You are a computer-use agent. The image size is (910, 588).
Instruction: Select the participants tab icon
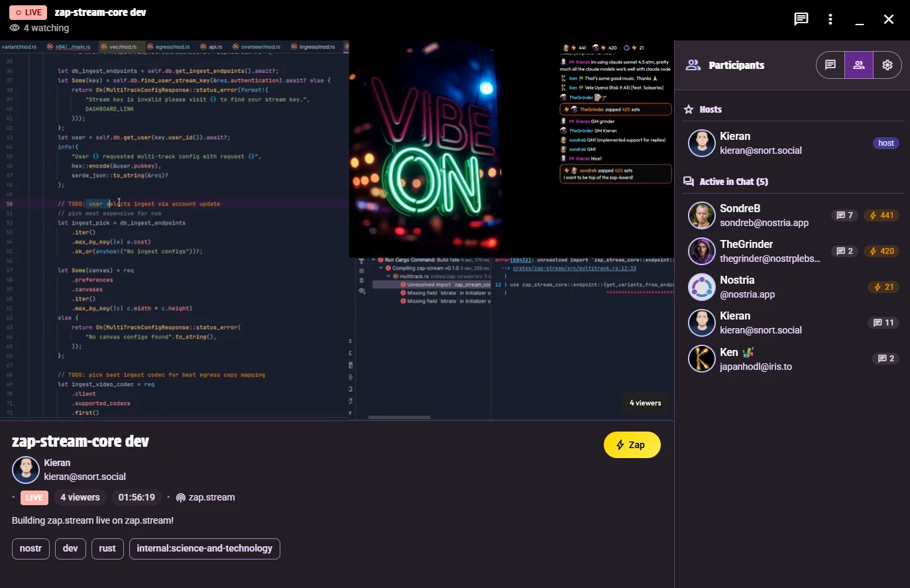point(859,65)
